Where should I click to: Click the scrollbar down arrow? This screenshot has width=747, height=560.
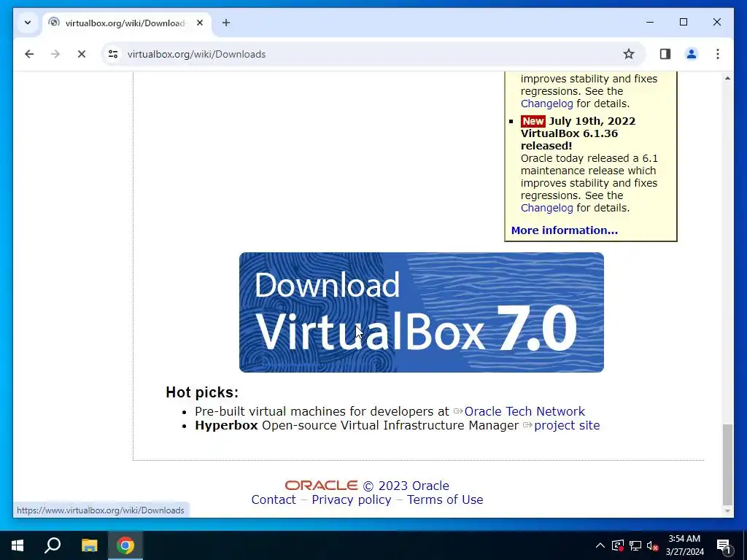pos(727,511)
